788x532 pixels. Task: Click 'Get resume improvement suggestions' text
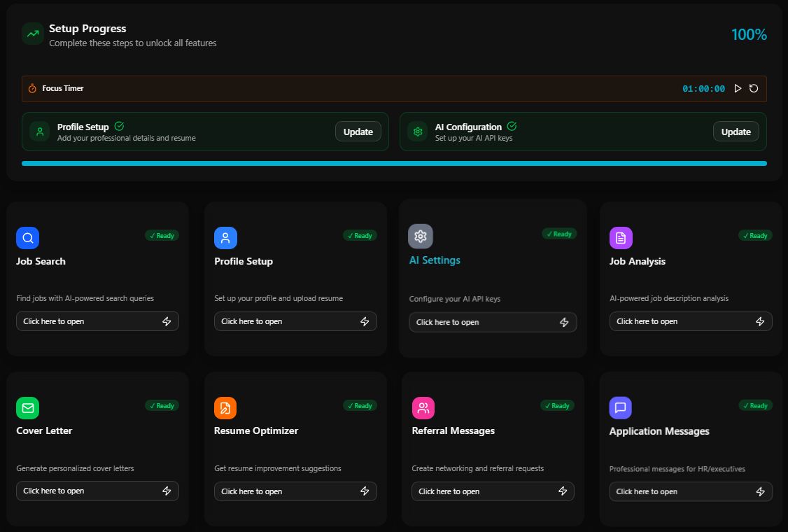pos(277,468)
